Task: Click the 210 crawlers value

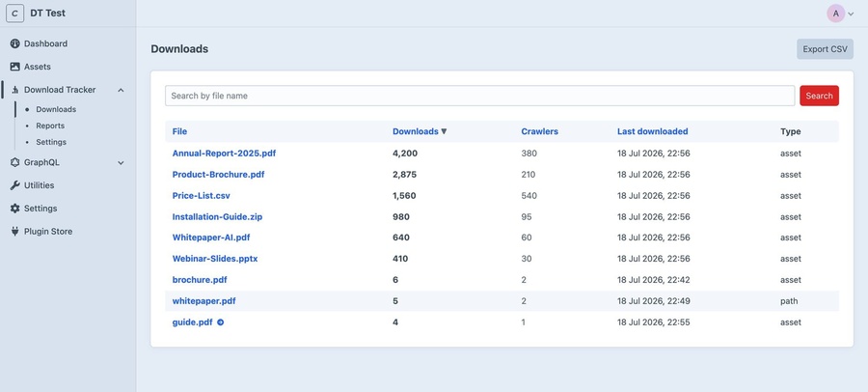Action: tap(529, 174)
